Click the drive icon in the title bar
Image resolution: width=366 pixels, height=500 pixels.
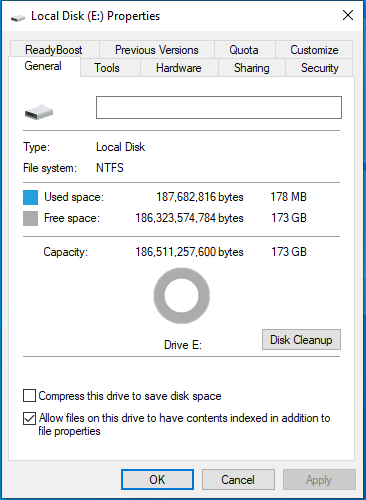[x=18, y=17]
